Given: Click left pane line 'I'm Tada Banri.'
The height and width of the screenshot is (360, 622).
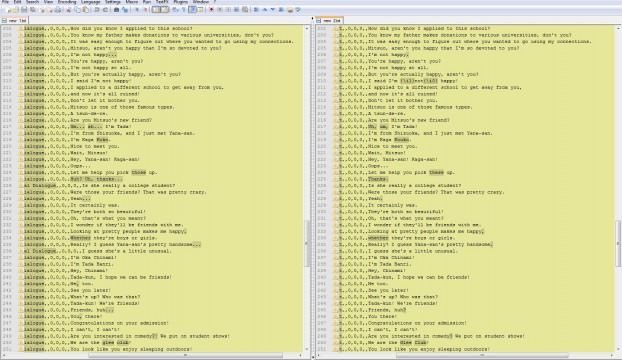Looking at the screenshot, I should pos(92,264).
